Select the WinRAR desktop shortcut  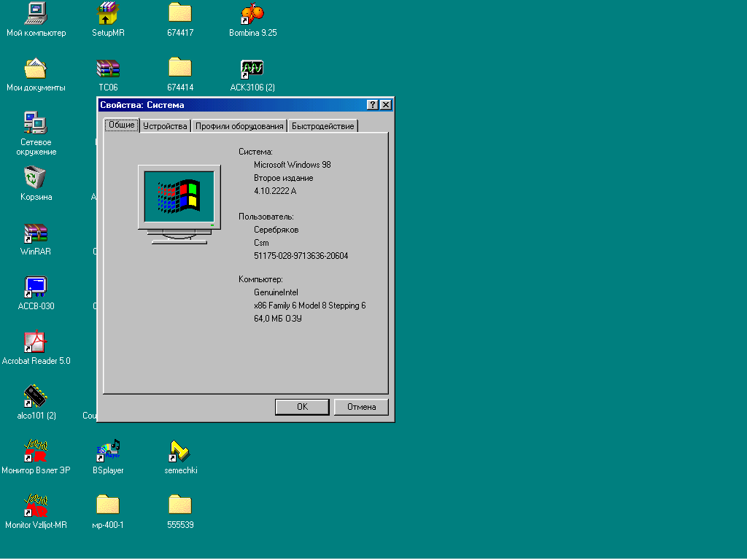[x=36, y=233]
